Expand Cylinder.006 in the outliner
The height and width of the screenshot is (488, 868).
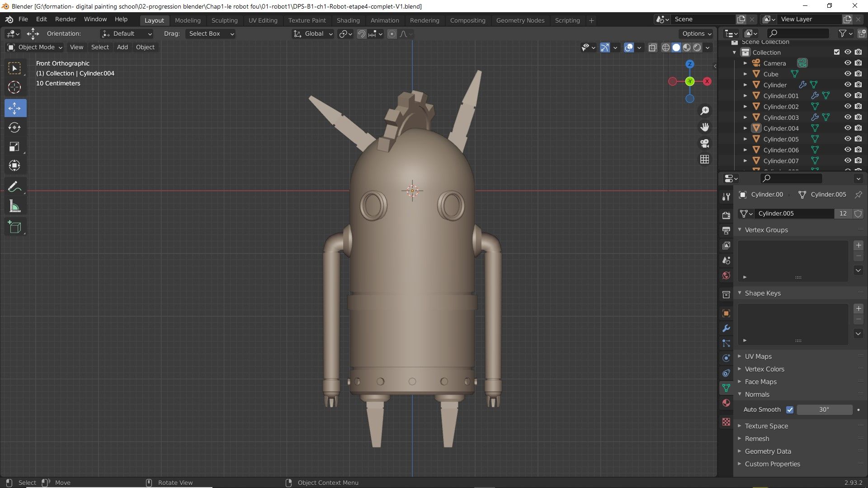tap(745, 150)
